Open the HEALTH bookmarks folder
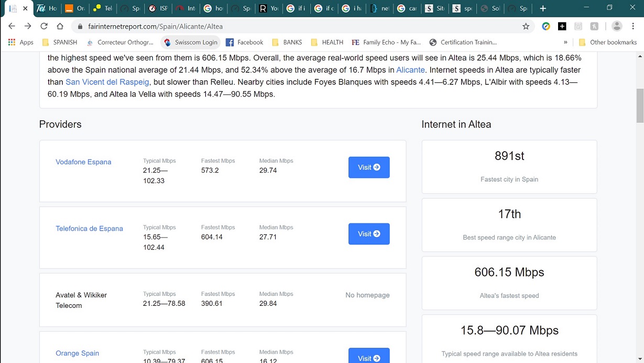Image resolution: width=644 pixels, height=363 pixels. (x=326, y=42)
